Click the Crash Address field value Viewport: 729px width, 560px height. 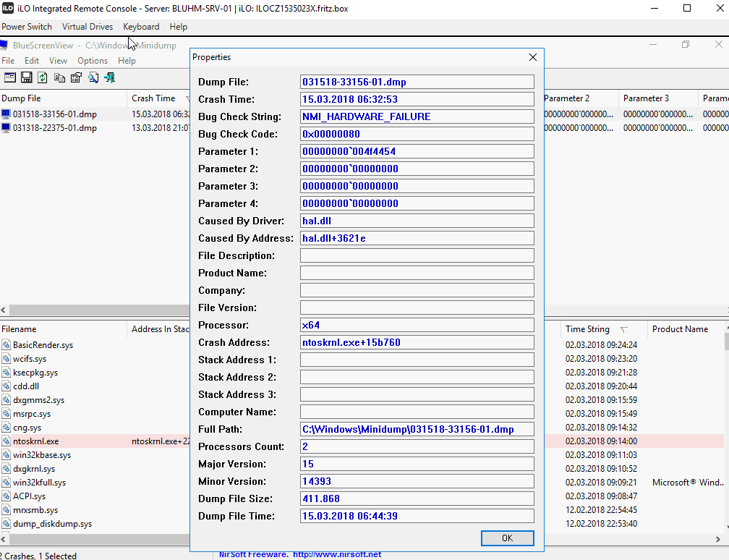click(417, 342)
